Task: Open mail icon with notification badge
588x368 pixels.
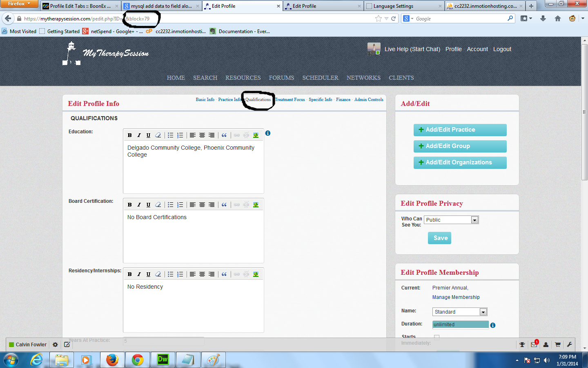Action: [x=534, y=344]
